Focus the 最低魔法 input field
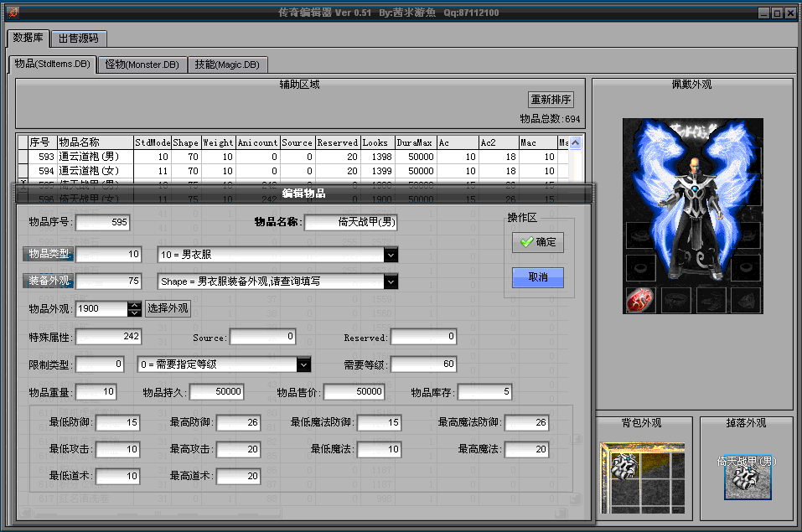Screen dimensions: 802x532 pos(379,449)
